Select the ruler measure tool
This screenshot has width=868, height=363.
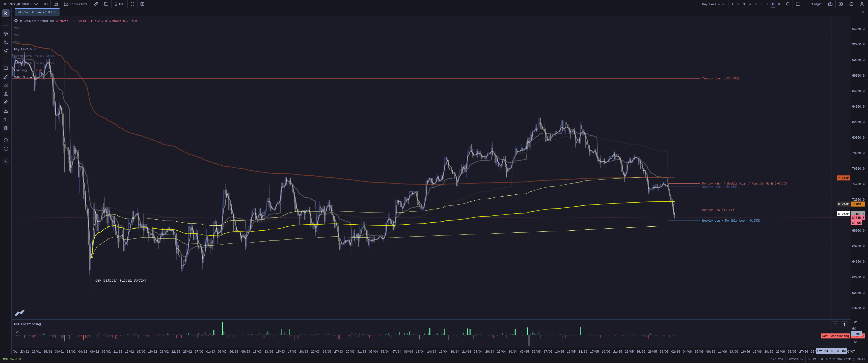[6, 102]
